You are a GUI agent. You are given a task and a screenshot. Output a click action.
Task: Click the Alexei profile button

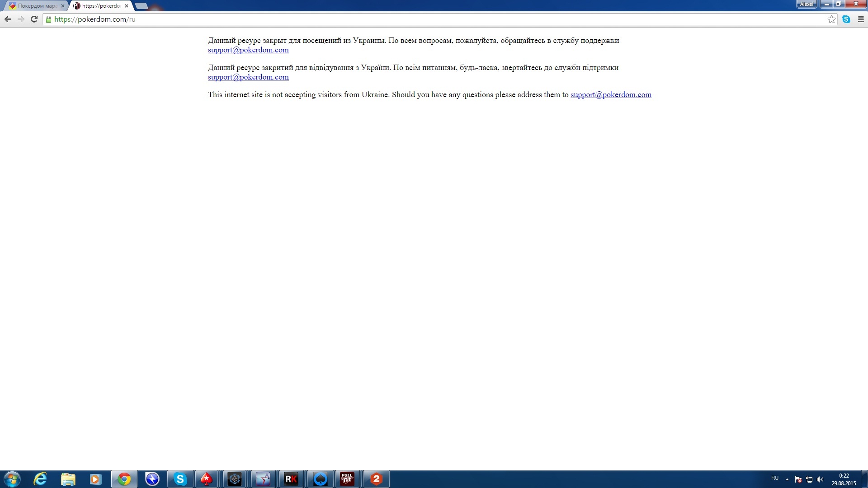click(x=807, y=4)
